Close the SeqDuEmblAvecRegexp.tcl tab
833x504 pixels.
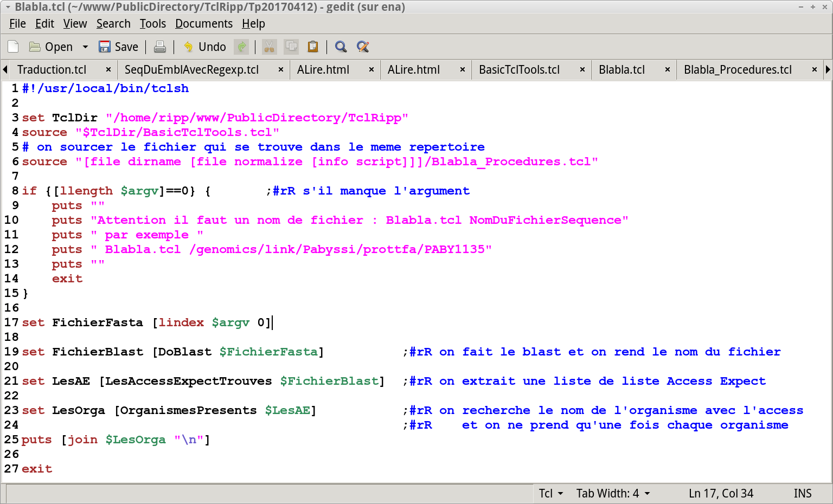click(281, 70)
